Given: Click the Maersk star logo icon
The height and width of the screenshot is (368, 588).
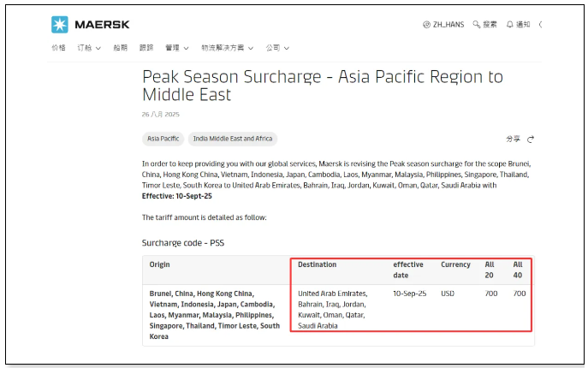Looking at the screenshot, I should tap(60, 25).
